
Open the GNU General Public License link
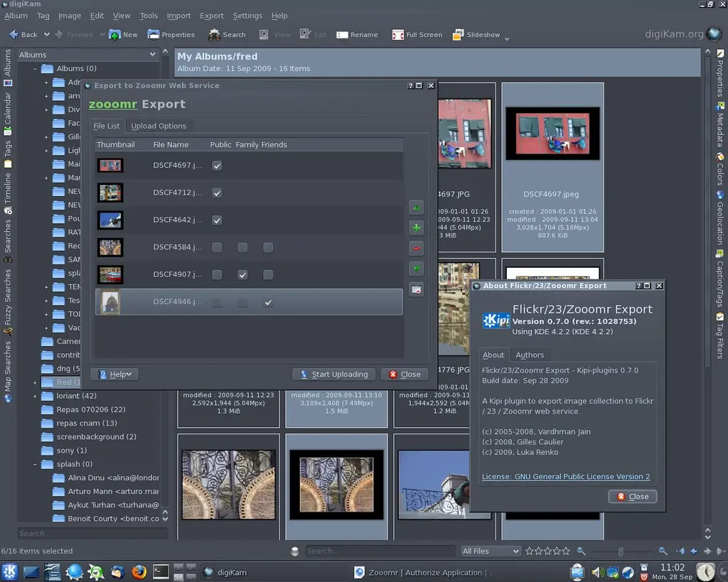coord(566,476)
